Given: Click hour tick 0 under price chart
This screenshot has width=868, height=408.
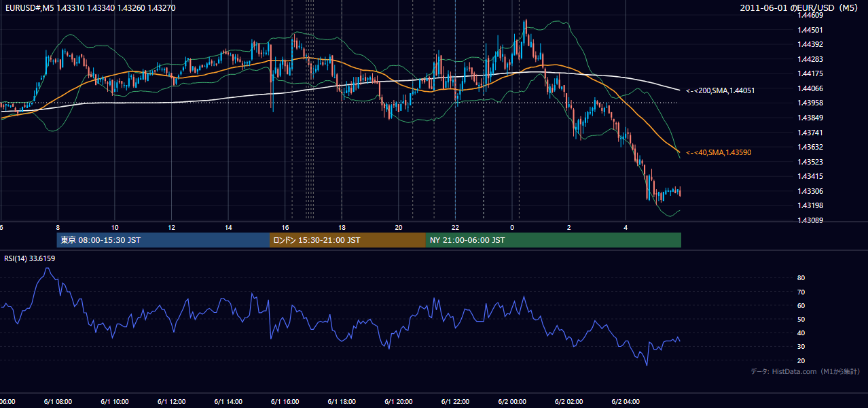Looking at the screenshot, I should tap(512, 227).
